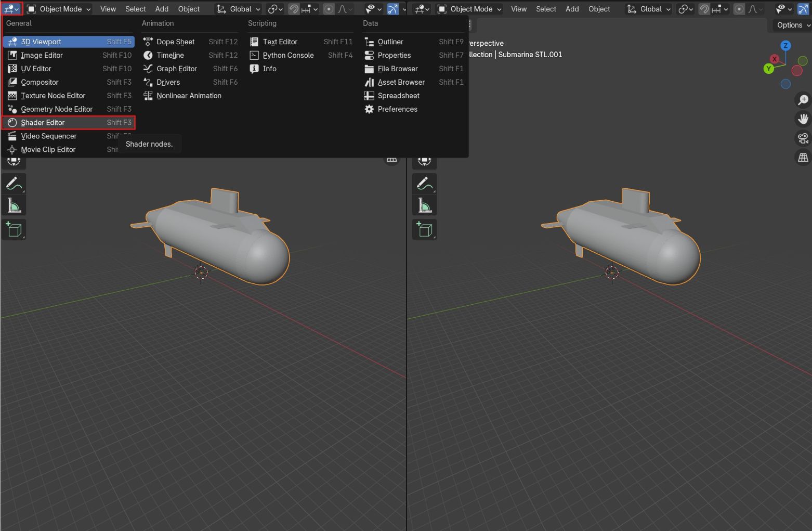Screen dimensions: 812x531
Task: Choose Asset Browser under Data
Action: [414, 82]
